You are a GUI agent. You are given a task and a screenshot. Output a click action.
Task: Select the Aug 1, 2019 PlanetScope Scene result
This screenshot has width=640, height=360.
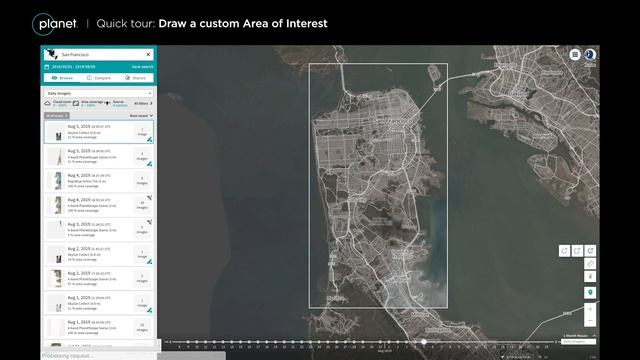coord(99,328)
